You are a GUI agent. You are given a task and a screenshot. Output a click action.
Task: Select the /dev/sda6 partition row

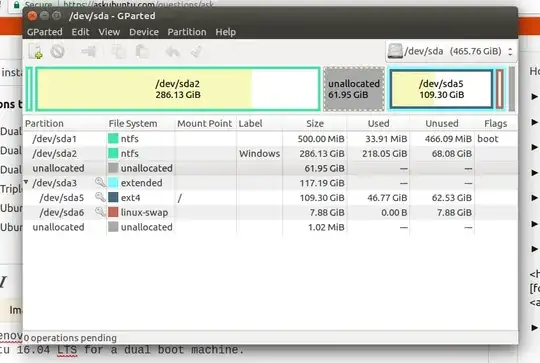(270, 212)
